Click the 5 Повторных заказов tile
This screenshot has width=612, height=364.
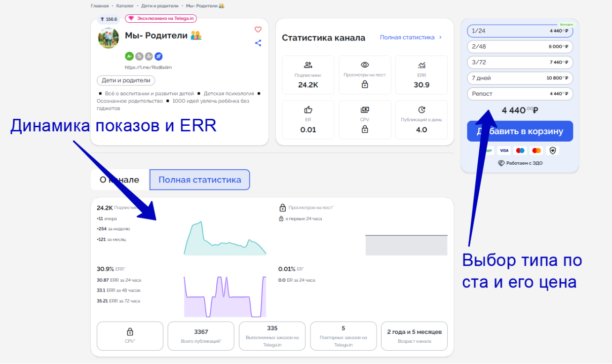point(343,336)
